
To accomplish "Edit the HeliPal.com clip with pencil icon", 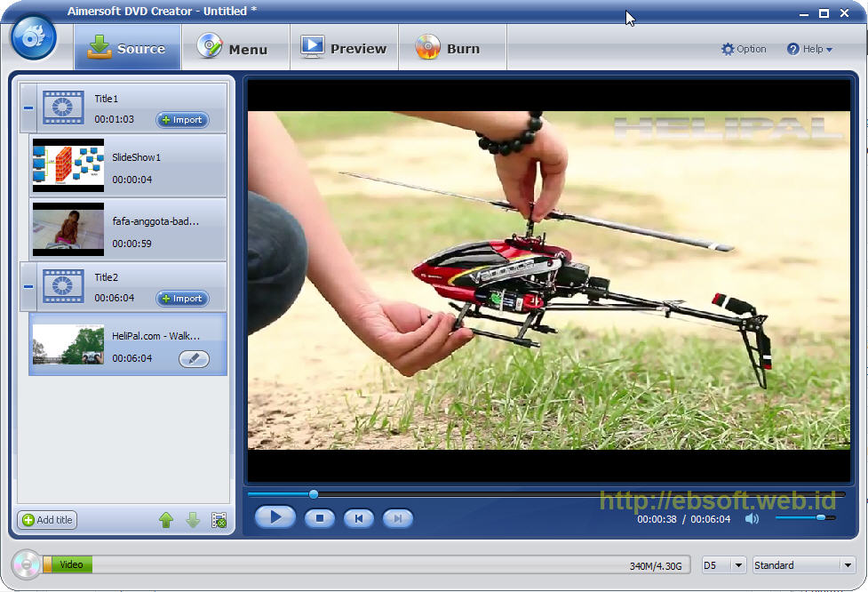I will [194, 359].
